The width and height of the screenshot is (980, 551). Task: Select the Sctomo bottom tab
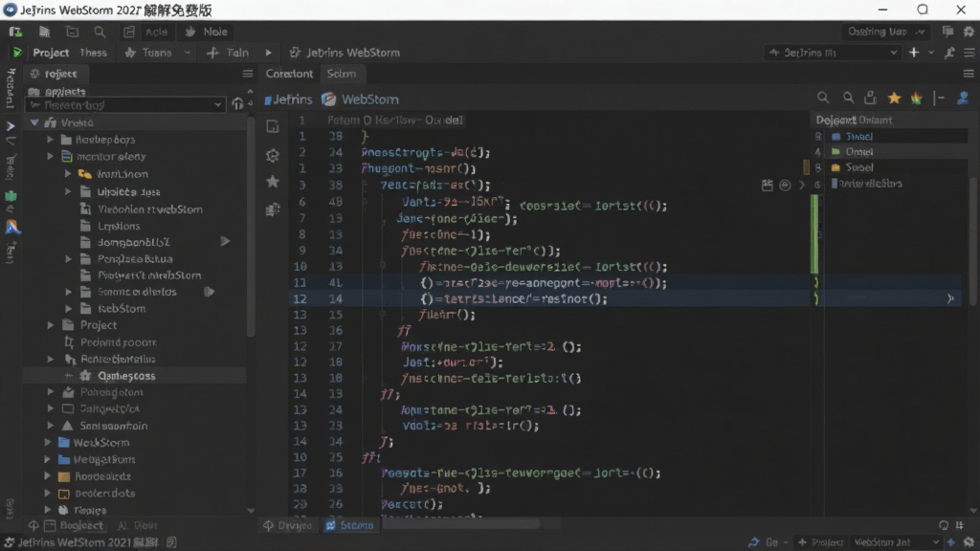point(350,525)
